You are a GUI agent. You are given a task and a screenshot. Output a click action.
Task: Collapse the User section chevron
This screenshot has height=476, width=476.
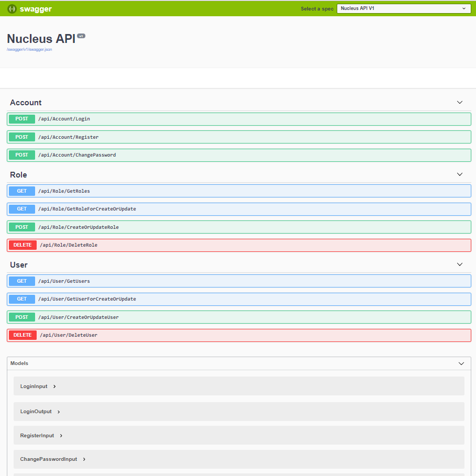pos(460,264)
